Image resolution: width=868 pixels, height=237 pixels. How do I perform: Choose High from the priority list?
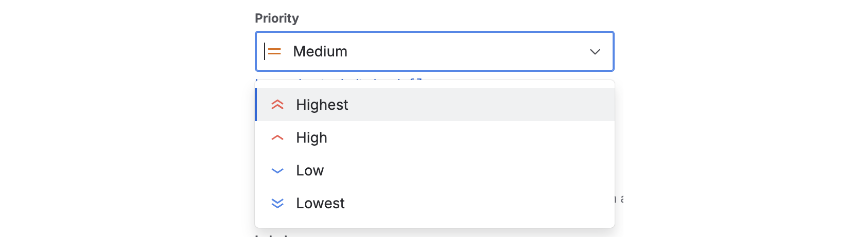click(x=311, y=137)
